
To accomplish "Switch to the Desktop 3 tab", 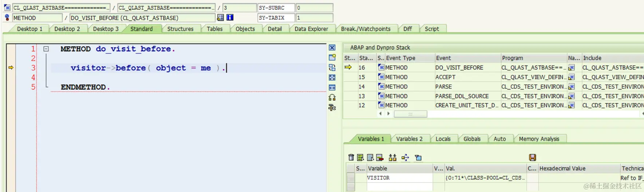I will (x=106, y=29).
